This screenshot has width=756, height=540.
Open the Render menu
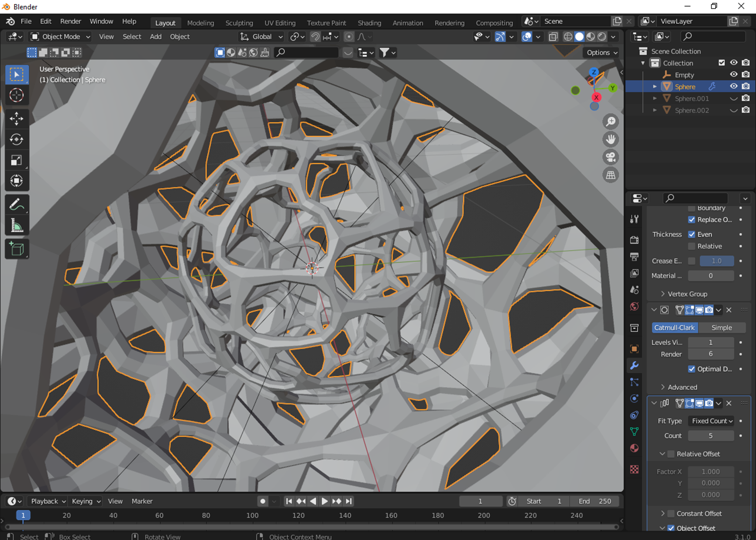tap(71, 21)
